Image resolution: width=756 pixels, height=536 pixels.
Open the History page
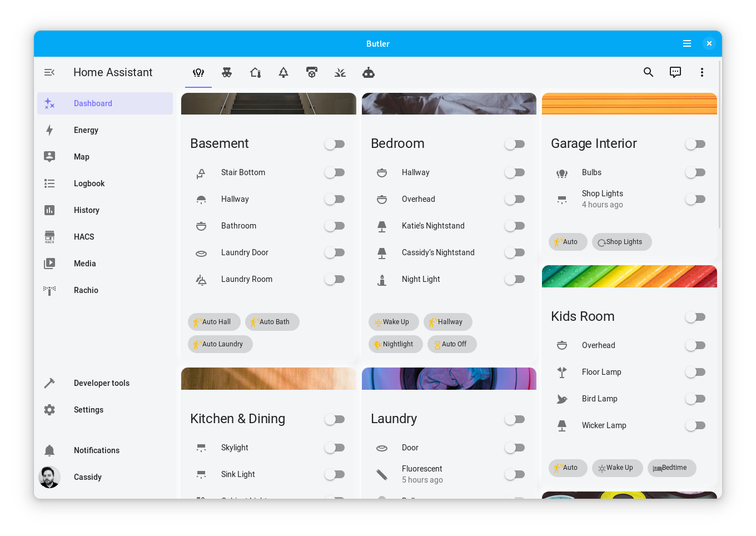[x=105, y=210]
